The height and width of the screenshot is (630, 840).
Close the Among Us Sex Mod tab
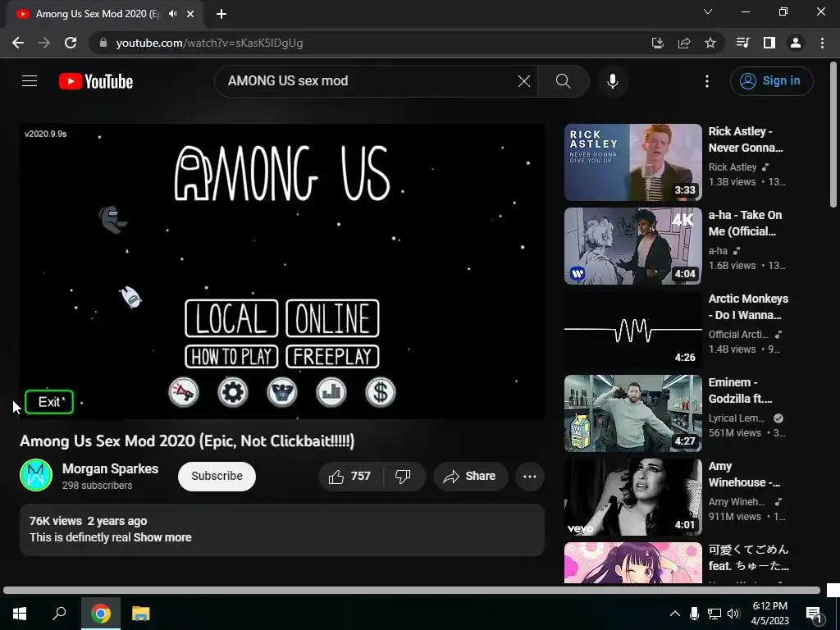(190, 14)
